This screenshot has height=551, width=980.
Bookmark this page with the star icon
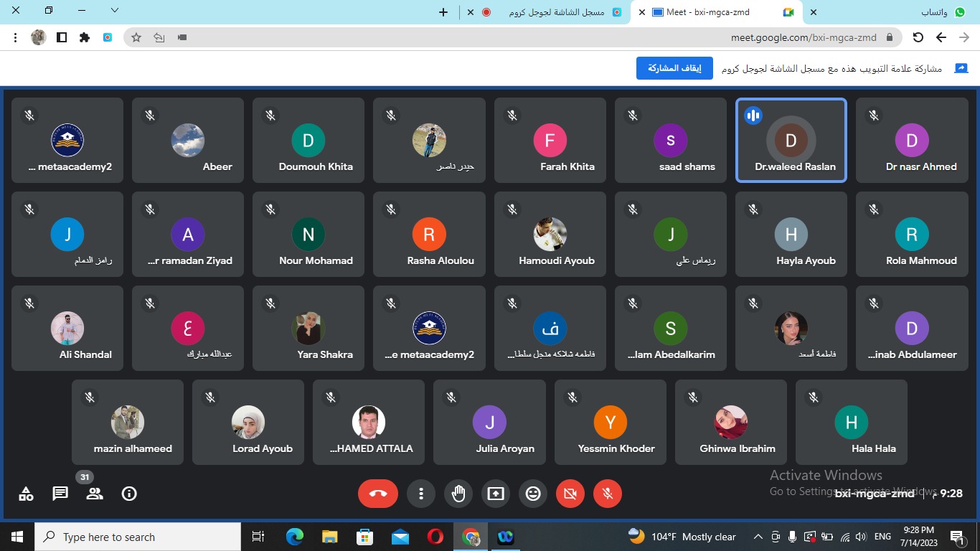(x=136, y=37)
